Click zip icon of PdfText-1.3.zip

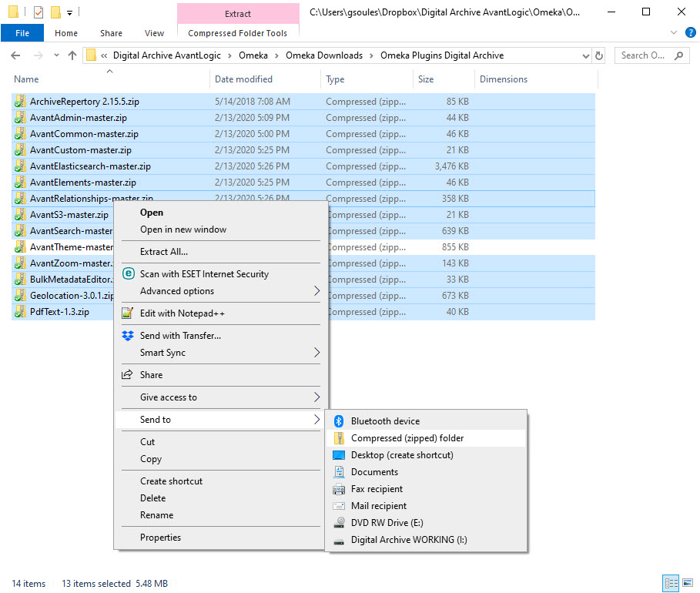click(x=20, y=312)
